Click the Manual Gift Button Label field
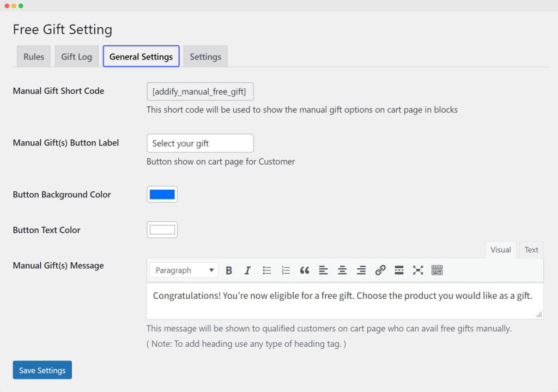 click(x=200, y=143)
